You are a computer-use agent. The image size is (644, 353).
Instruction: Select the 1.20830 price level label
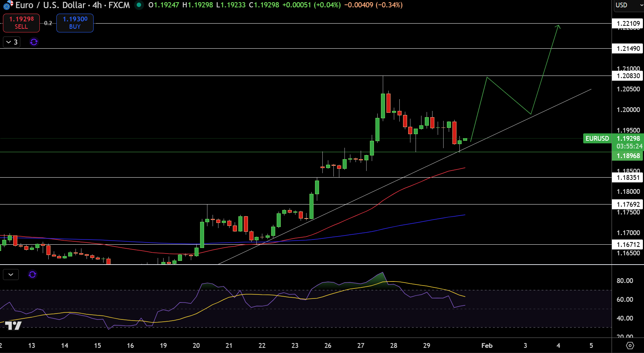tap(628, 76)
